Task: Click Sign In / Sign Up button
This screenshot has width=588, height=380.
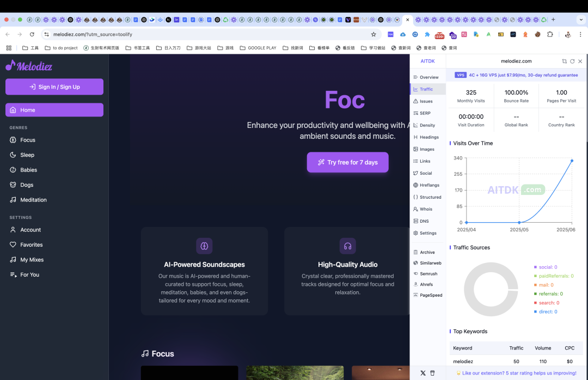Action: pos(54,87)
